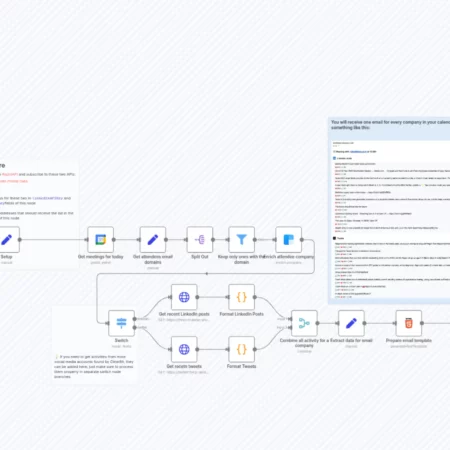Open the Format Tweets code node

tap(242, 349)
